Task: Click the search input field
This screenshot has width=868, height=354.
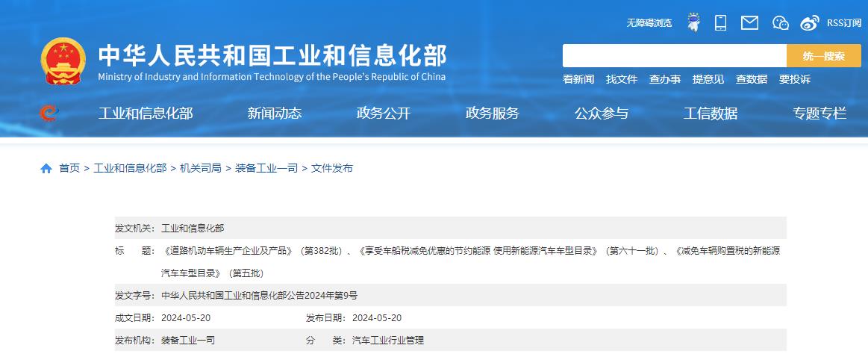Action: click(674, 56)
